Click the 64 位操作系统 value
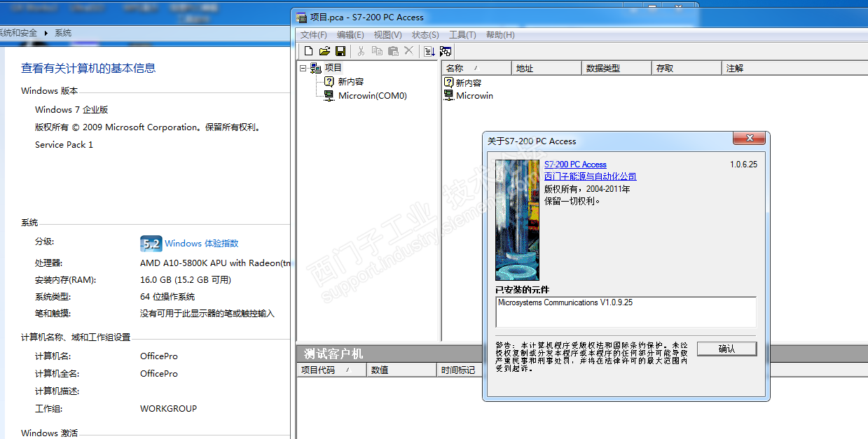This screenshot has height=439, width=868. (167, 297)
